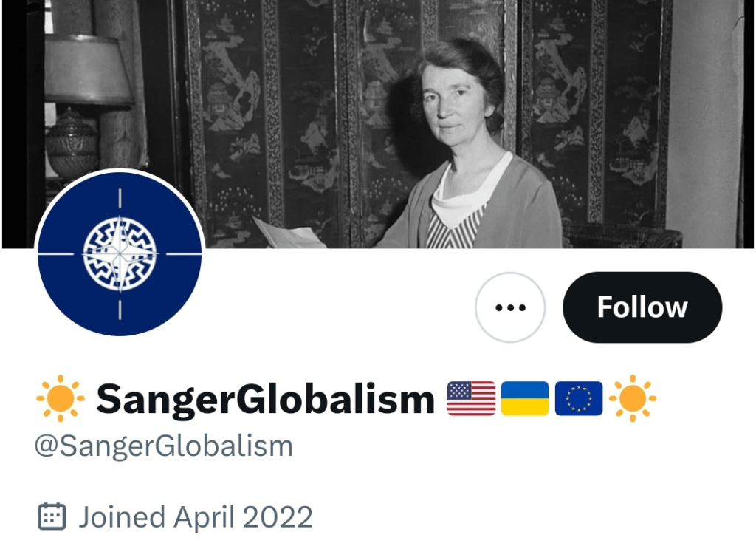Click the paper held in the banner photo
This screenshot has height=549, width=756.
(289, 233)
